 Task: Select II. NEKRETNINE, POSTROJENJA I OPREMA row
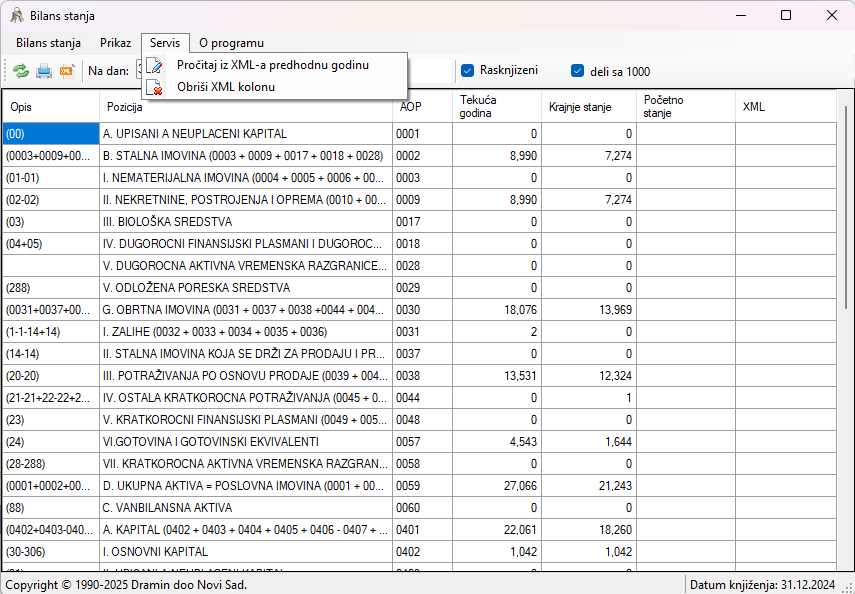[419, 200]
